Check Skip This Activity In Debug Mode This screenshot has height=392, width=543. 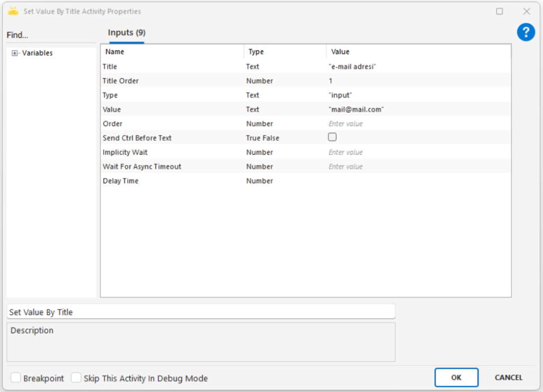pyautogui.click(x=76, y=378)
